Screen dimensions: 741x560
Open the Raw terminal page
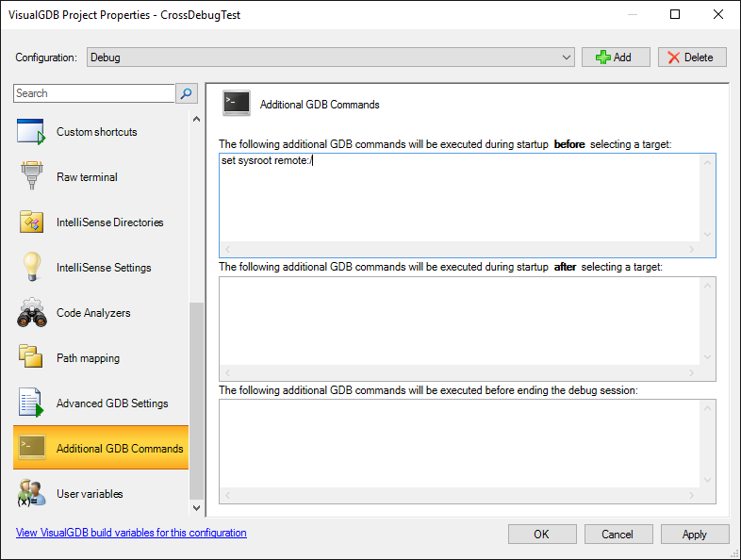(101, 176)
